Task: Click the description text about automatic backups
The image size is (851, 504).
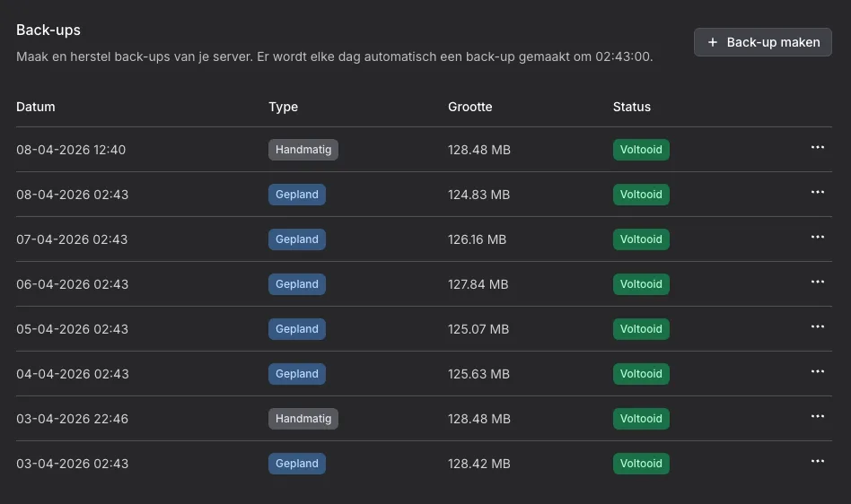Action: click(x=334, y=56)
